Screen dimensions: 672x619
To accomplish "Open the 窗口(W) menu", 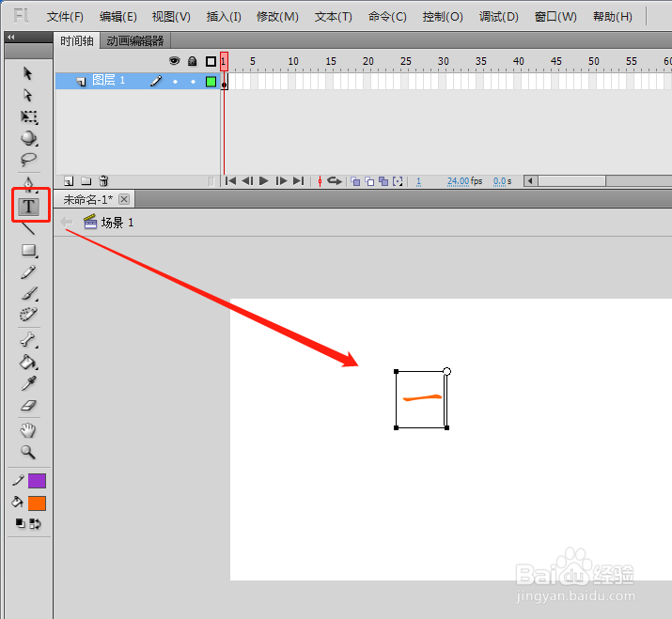I will tap(555, 17).
